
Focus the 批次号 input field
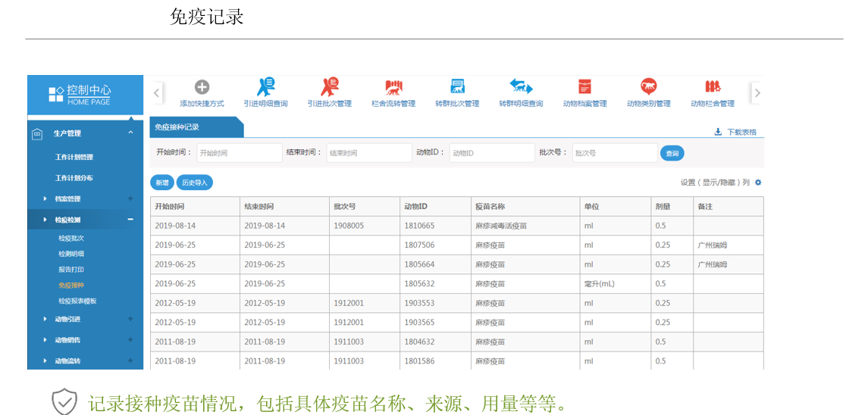(615, 153)
